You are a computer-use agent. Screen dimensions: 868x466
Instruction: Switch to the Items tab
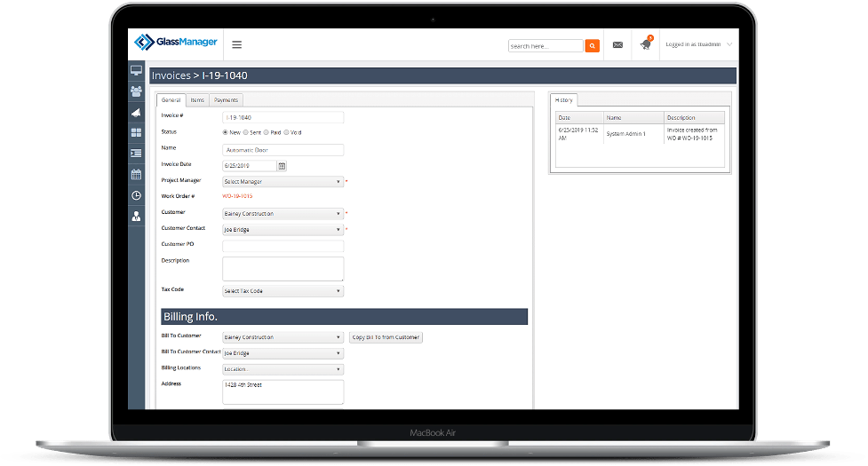(x=197, y=100)
